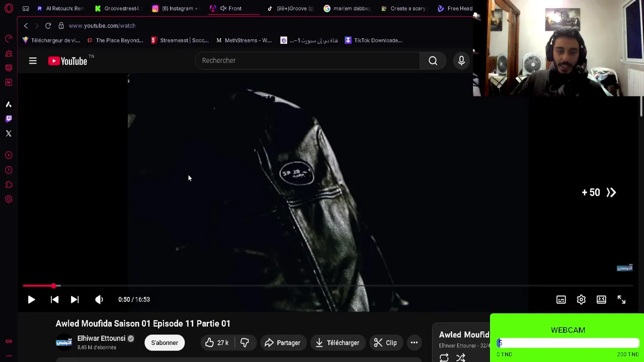The image size is (644, 362).
Task: Click the red playhead scrubber dot
Action: [x=54, y=286]
